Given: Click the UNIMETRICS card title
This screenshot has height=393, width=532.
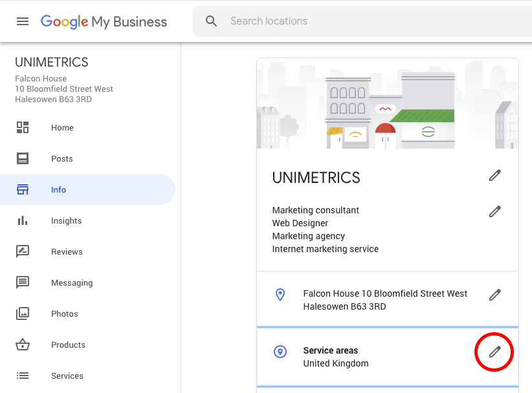Looking at the screenshot, I should 316,178.
